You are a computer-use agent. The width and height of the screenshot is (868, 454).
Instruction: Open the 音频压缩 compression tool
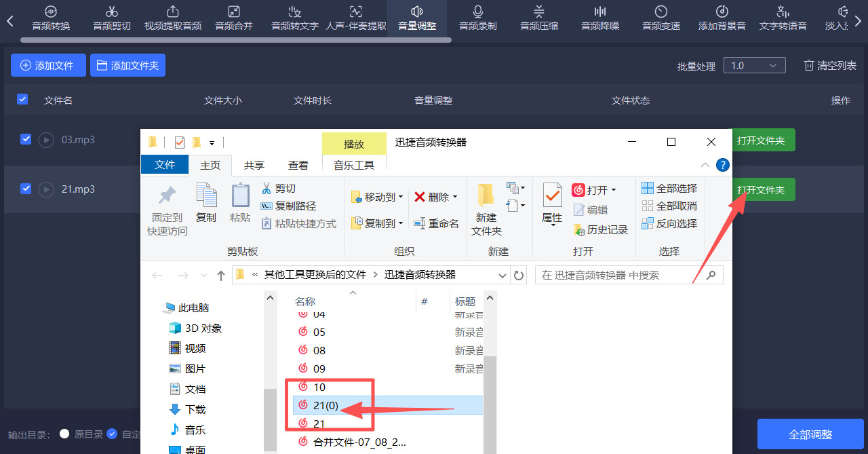539,18
